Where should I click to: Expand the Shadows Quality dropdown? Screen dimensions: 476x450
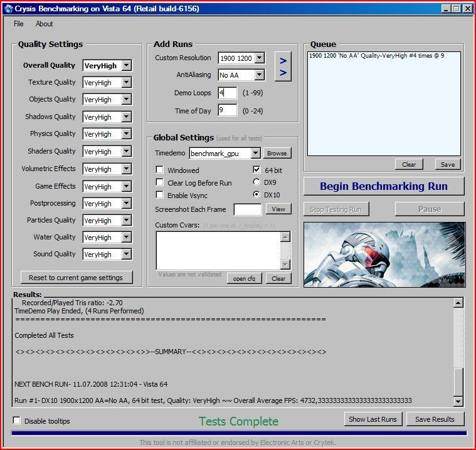pyautogui.click(x=127, y=117)
